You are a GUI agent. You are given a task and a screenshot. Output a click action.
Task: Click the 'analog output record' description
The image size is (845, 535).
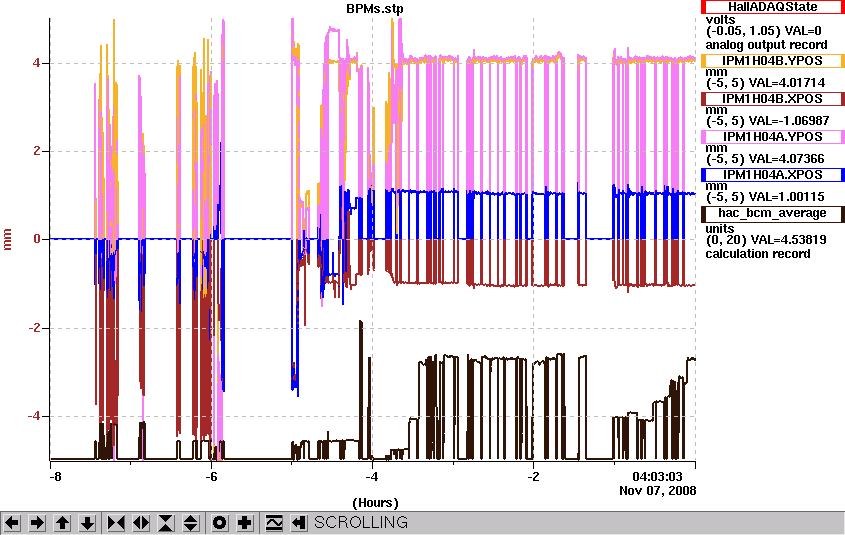point(766,45)
